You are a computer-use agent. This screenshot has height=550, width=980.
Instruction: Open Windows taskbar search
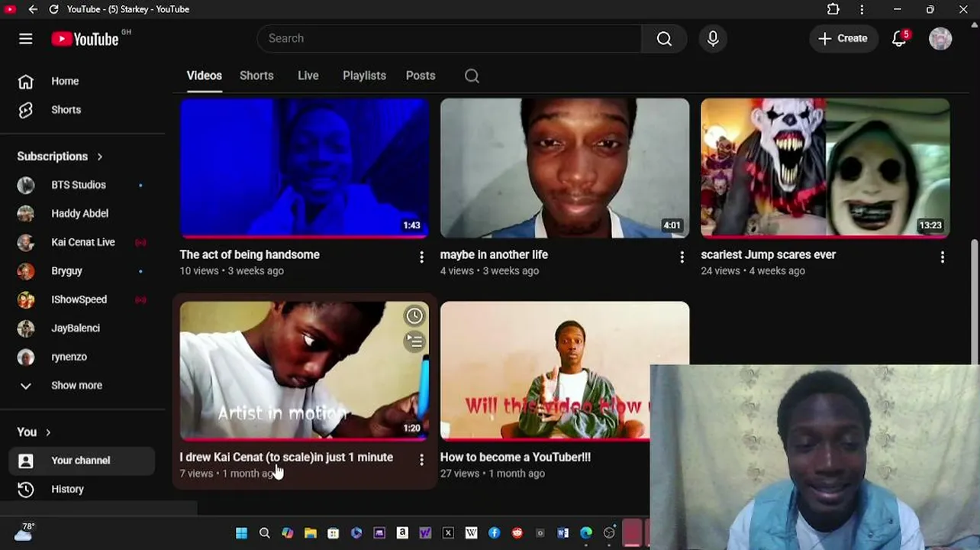264,533
